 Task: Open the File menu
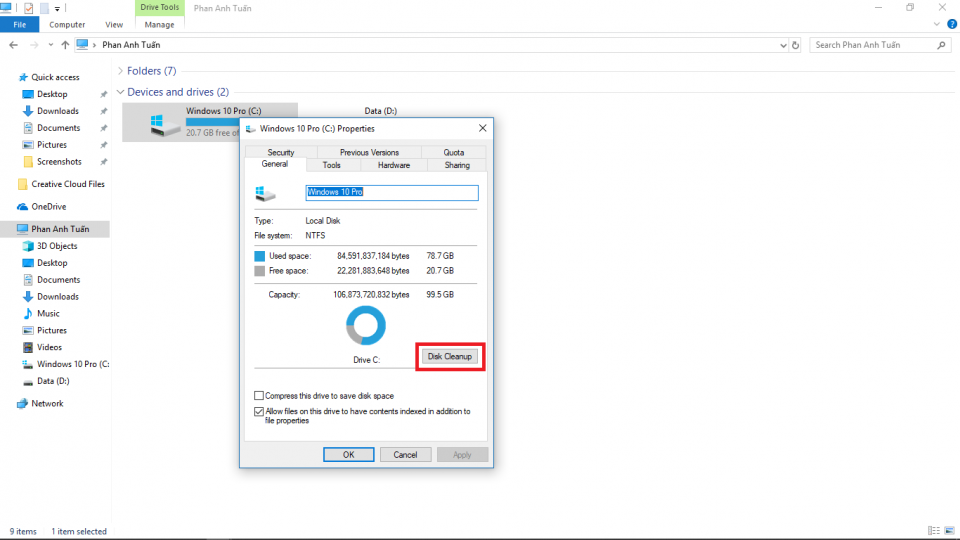[20, 24]
